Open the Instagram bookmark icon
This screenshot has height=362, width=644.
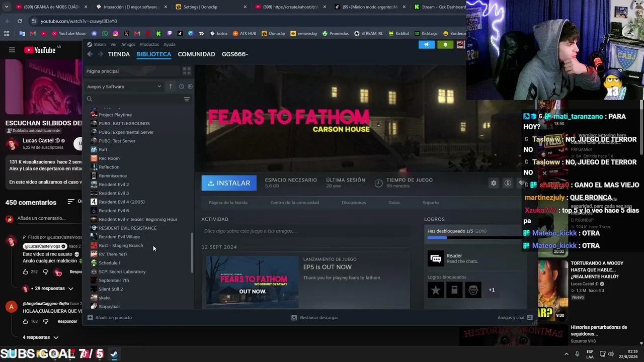tap(115, 34)
